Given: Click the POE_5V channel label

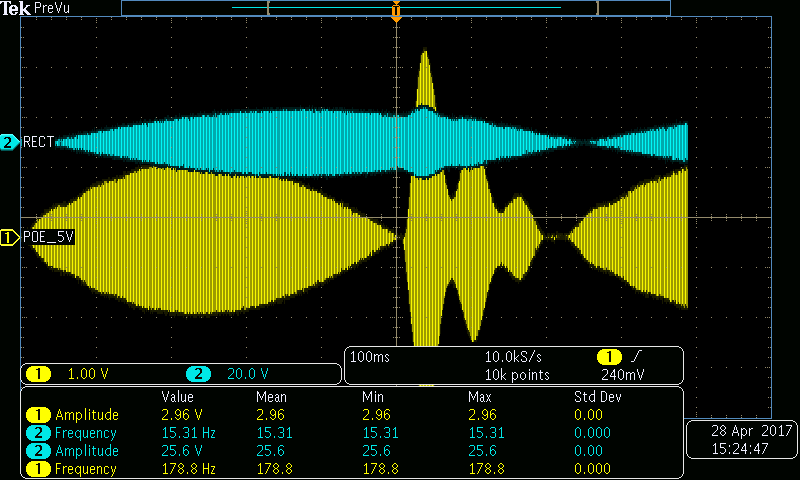Looking at the screenshot, I should tap(48, 237).
